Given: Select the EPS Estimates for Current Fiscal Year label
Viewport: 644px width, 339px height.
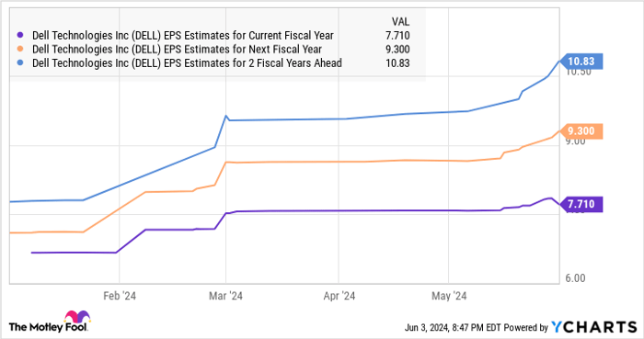Looking at the screenshot, I should click(x=183, y=36).
